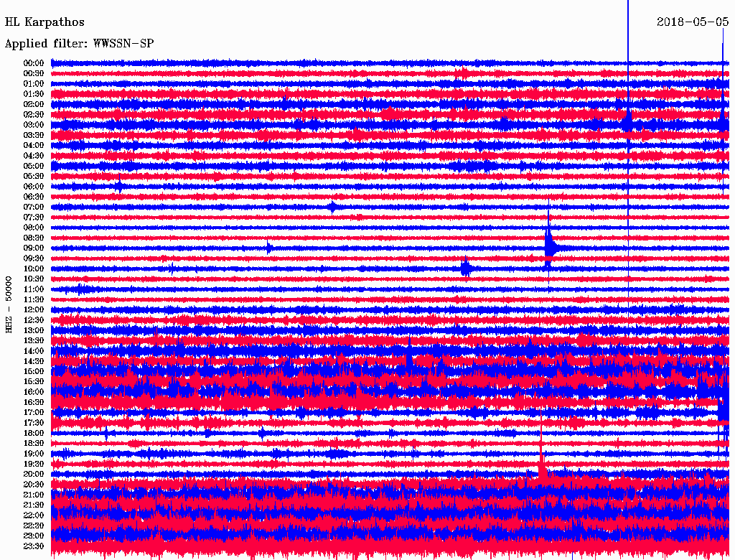735x560 pixels.
Task: Select the 10:00 time row label
Action: tap(34, 269)
